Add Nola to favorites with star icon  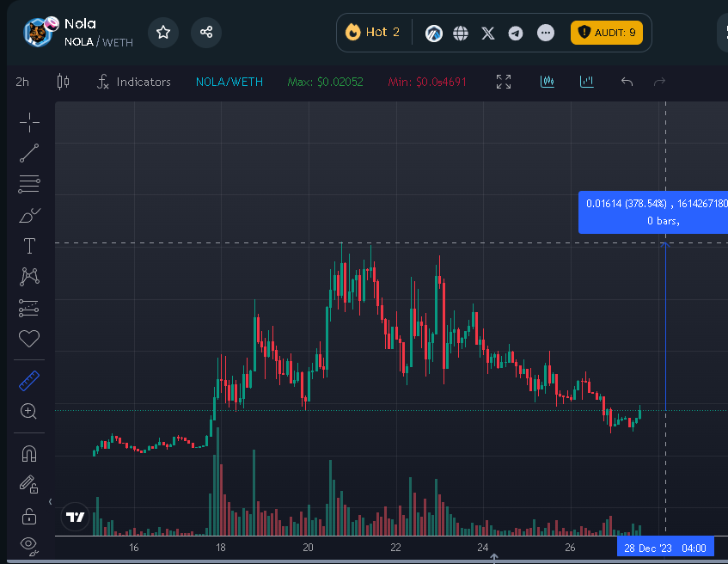(x=163, y=33)
